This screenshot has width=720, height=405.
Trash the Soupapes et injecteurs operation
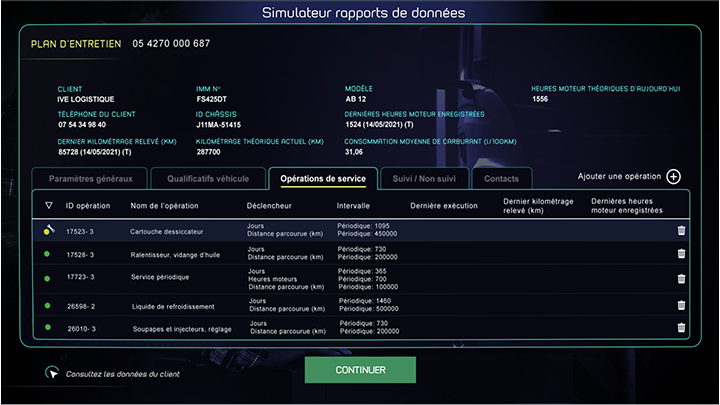pyautogui.click(x=681, y=327)
